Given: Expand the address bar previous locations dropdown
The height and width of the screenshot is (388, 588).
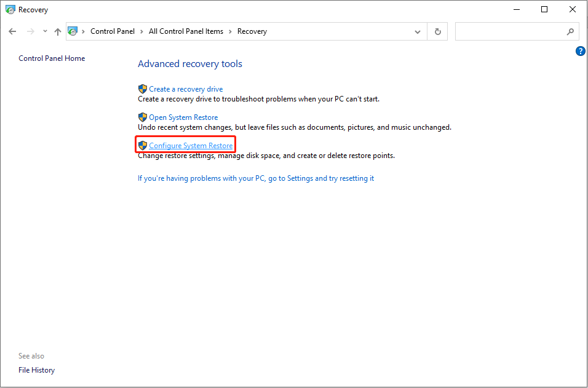Looking at the screenshot, I should pos(418,31).
